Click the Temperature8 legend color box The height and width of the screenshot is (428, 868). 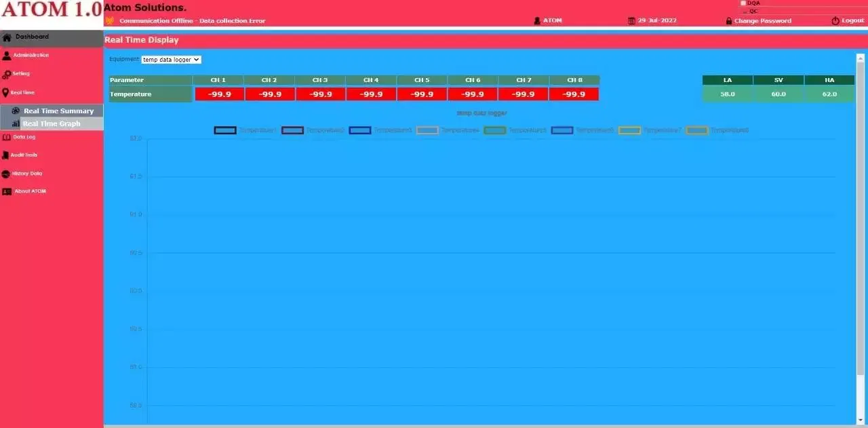click(697, 130)
